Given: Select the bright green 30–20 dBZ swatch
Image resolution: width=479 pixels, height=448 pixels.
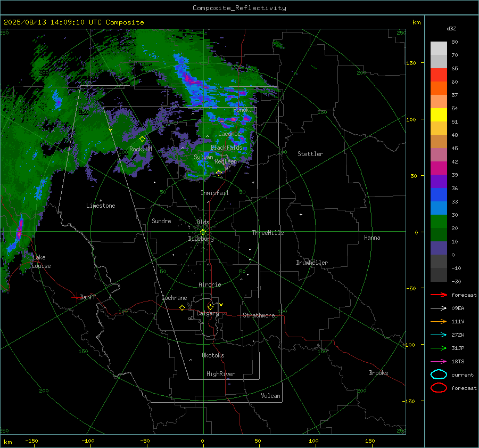Looking at the screenshot, I should [439, 222].
